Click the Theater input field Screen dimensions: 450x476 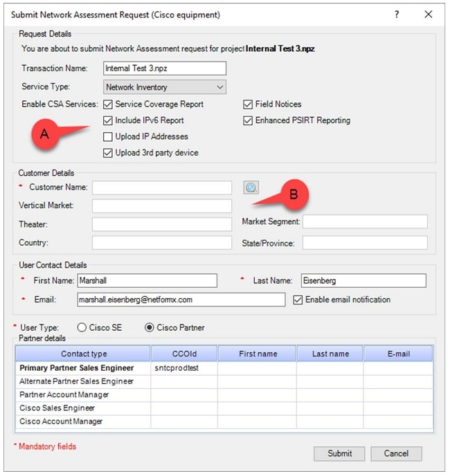162,224
